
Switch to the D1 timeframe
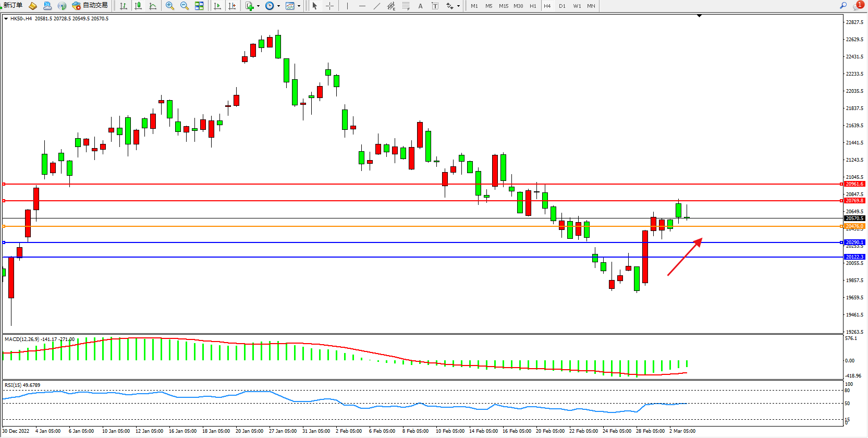pyautogui.click(x=562, y=6)
